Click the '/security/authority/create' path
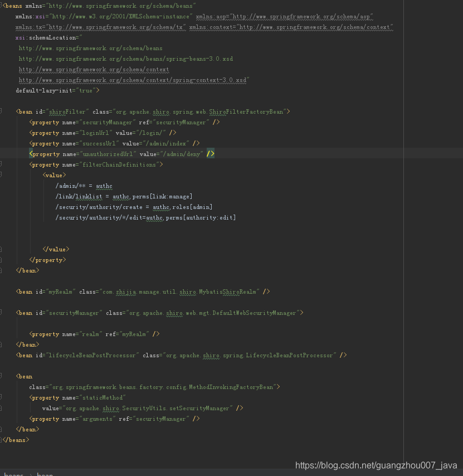 (x=99, y=207)
